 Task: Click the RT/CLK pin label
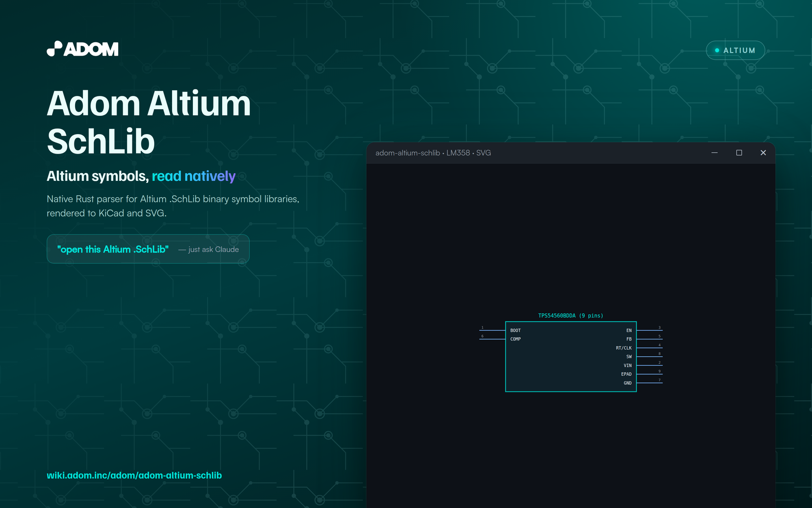tap(624, 348)
